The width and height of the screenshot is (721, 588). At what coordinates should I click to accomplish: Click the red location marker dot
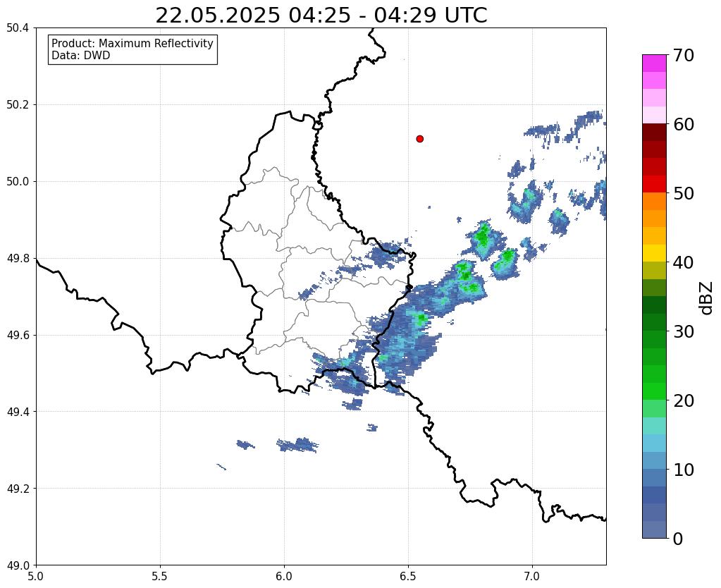419,138
